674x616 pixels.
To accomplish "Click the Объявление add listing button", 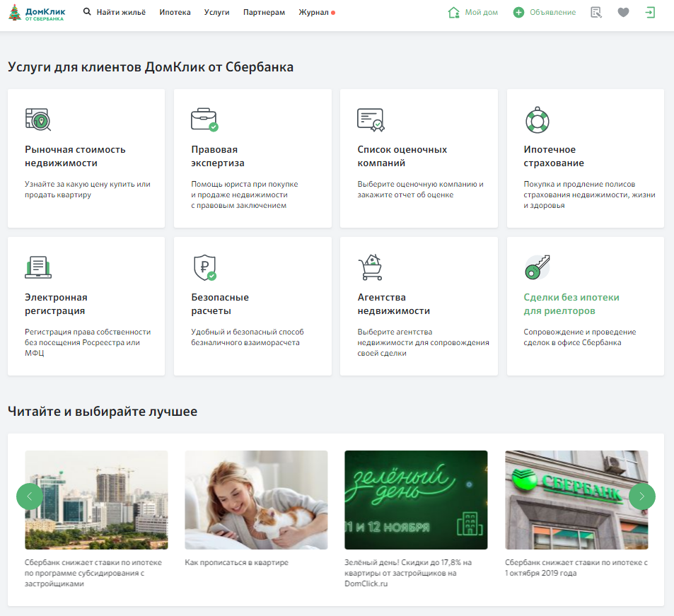I will coord(545,13).
